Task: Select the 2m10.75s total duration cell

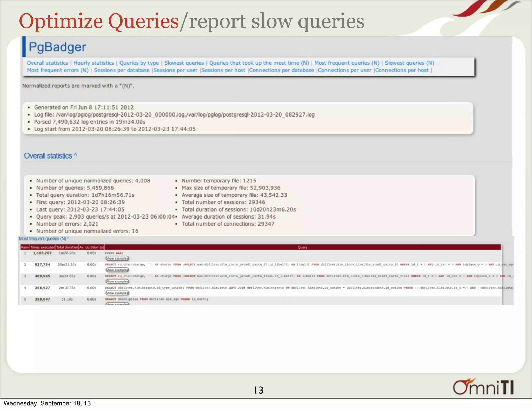Action: pyautogui.click(x=67, y=288)
